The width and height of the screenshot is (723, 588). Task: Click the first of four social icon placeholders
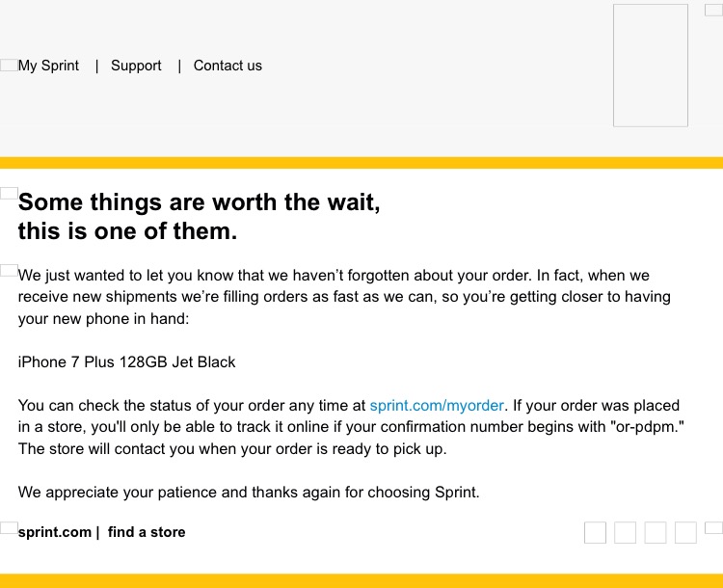(x=595, y=533)
